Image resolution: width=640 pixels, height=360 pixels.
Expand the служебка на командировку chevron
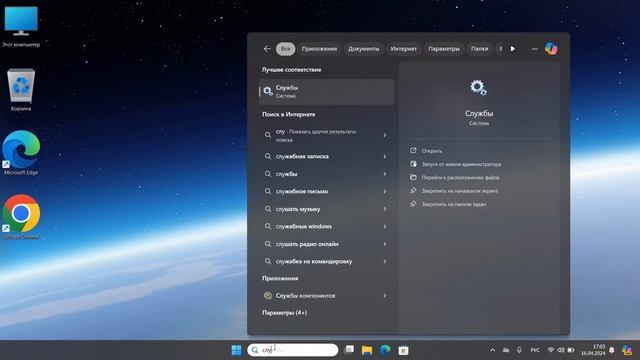point(384,262)
